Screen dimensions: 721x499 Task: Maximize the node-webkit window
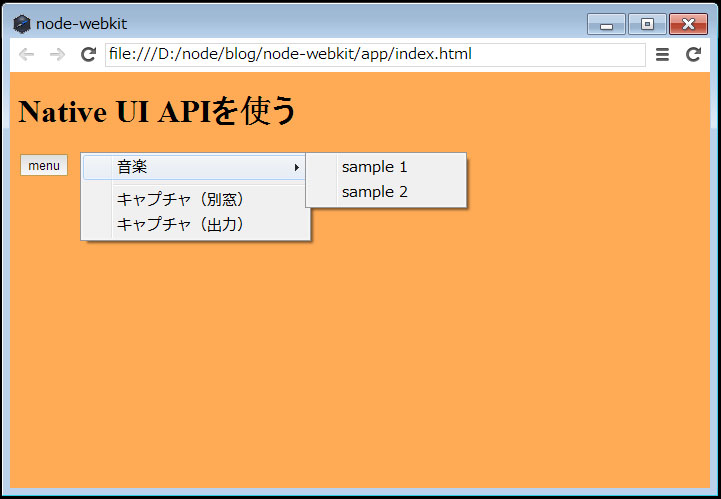pos(647,25)
